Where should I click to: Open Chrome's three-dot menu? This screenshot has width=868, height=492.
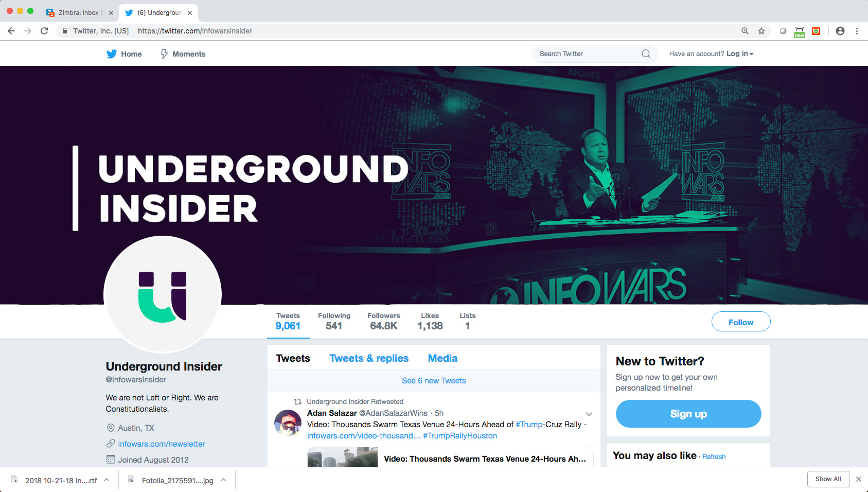(x=857, y=31)
